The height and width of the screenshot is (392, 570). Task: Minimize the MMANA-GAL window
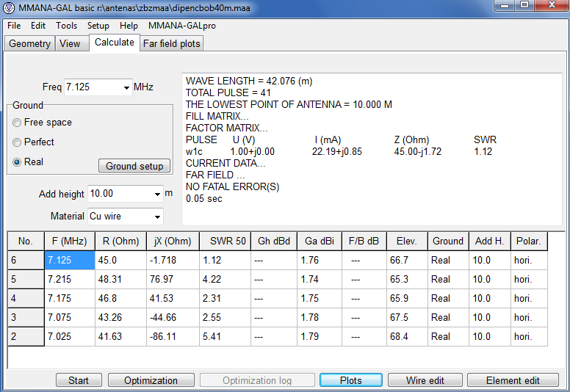(504, 5)
